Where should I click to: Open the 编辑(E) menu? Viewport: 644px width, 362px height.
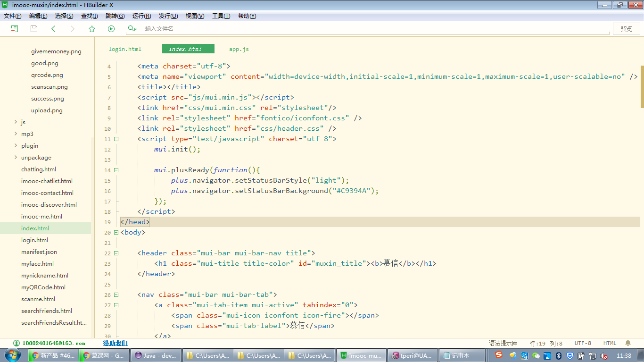(38, 16)
